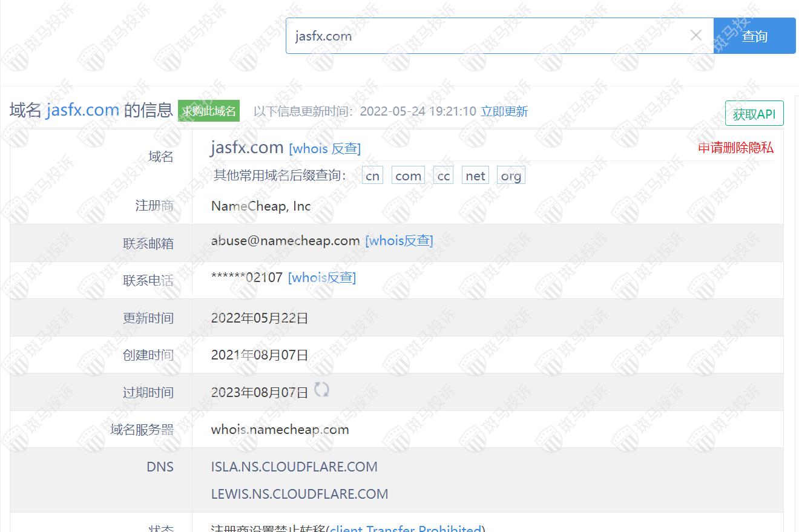This screenshot has height=532, width=799.
Task: Click 申请删除隐私 red link
Action: pyautogui.click(x=735, y=148)
